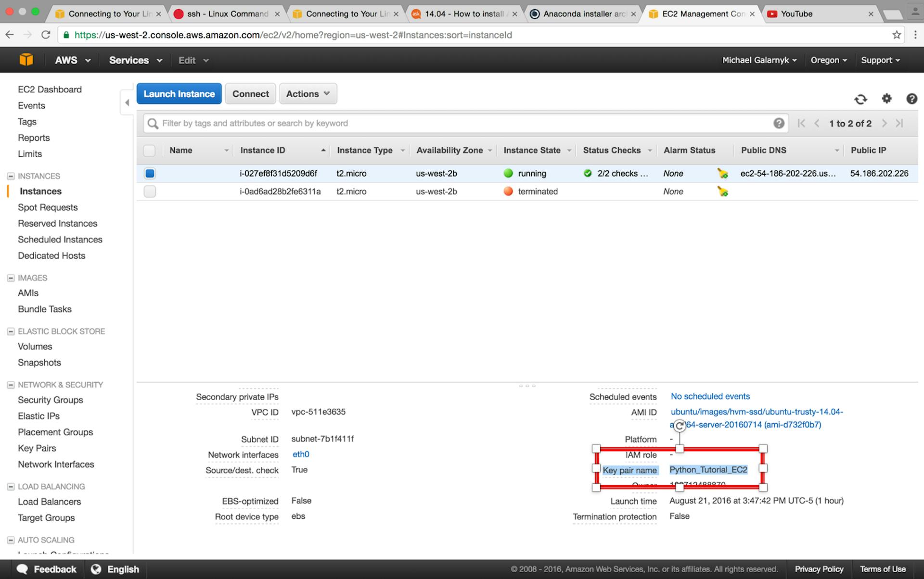The width and height of the screenshot is (924, 579).
Task: Open the settings gear for column preferences
Action: click(x=887, y=99)
